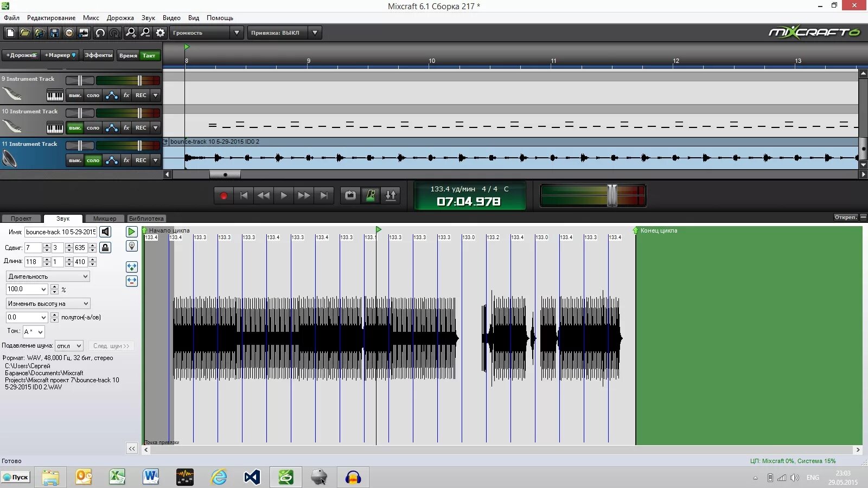Click the burn CD icon
This screenshot has width=868, height=488.
pos(69,33)
